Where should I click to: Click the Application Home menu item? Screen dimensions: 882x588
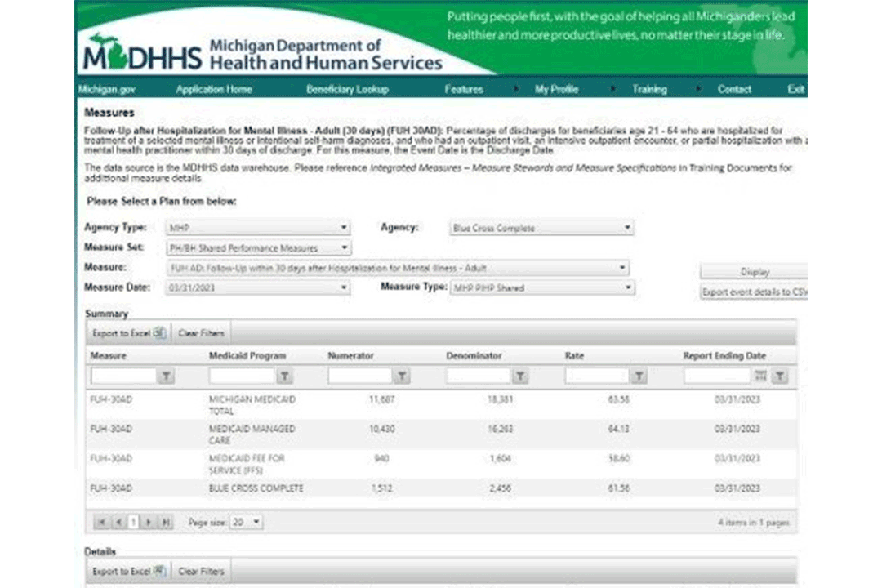[x=214, y=89]
